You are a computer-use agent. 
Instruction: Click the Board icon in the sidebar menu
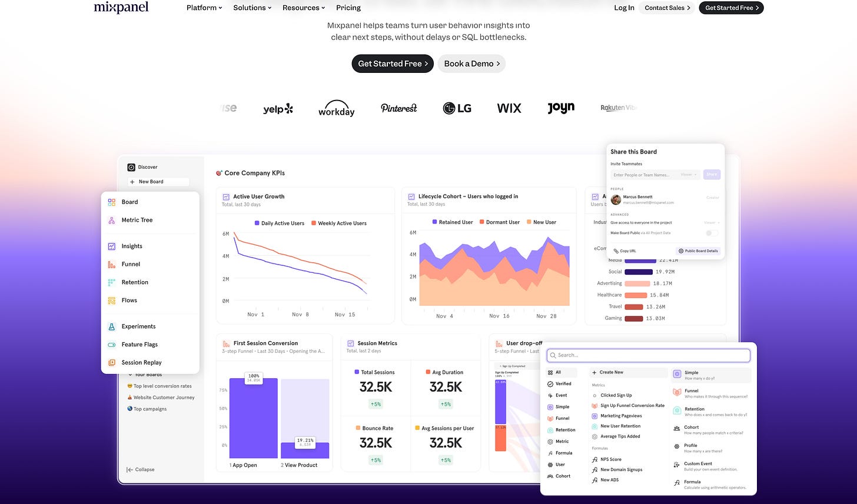tap(112, 202)
